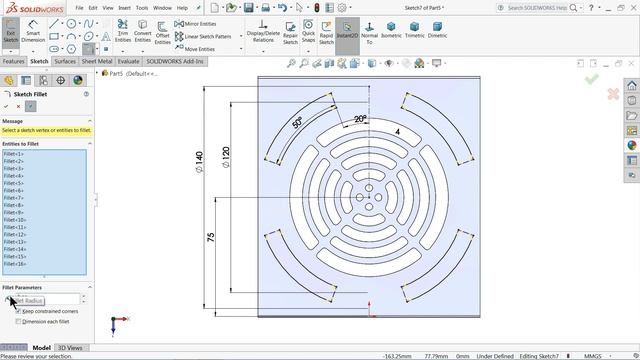Open the 3D Views tab
Image resolution: width=640 pixels, height=360 pixels.
(x=70, y=348)
